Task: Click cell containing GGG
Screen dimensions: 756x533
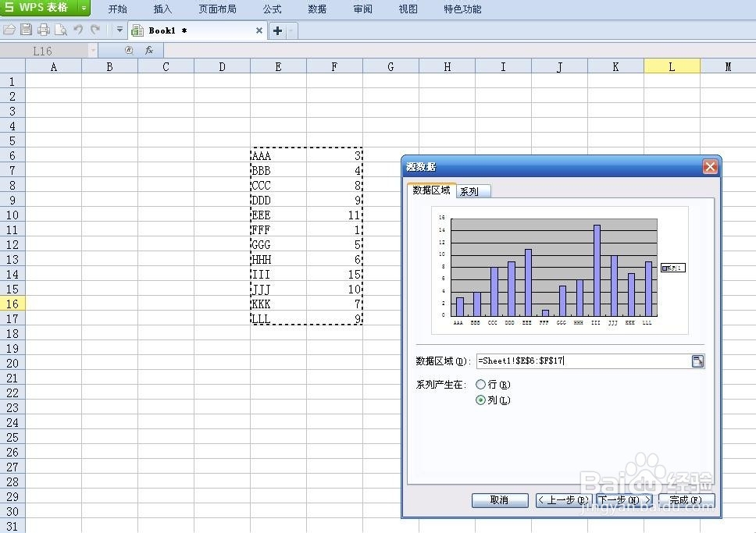Action: (x=278, y=244)
